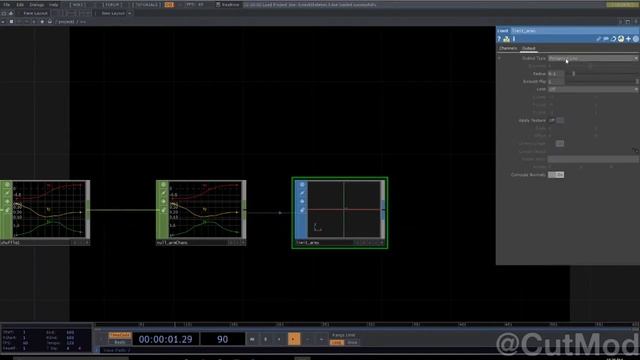640x360 pixels.
Task: Click the round icon at header right end
Action: click(x=636, y=39)
